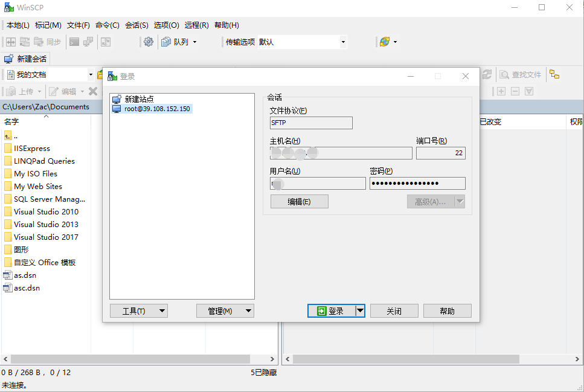Click the keep remote directory up-to-date icon

[x=25, y=42]
